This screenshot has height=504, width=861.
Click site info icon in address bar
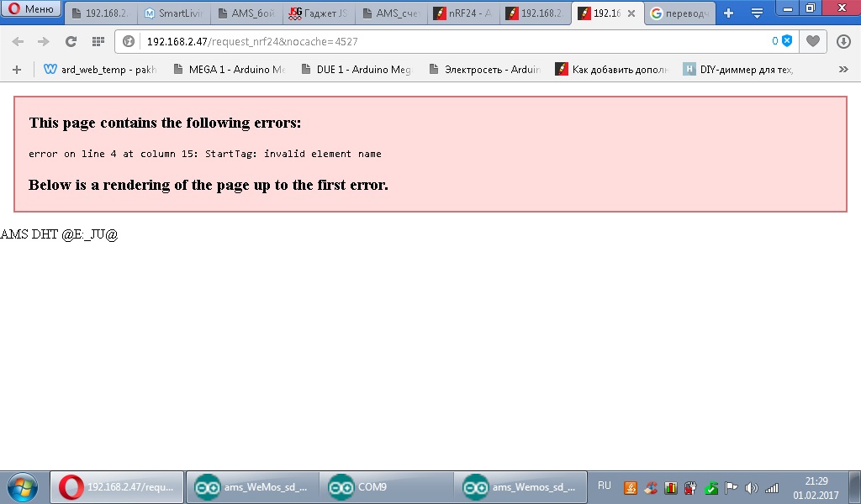[x=129, y=42]
